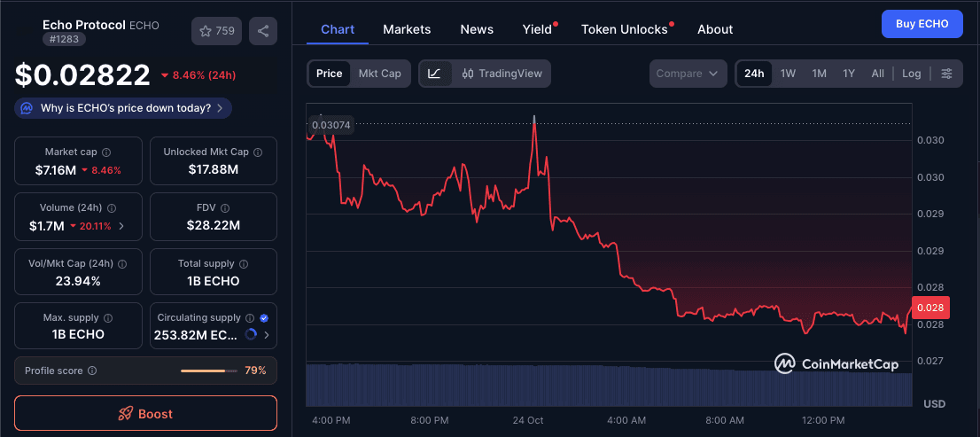The height and width of the screenshot is (437, 980).
Task: Select the 1W time range
Action: click(788, 74)
